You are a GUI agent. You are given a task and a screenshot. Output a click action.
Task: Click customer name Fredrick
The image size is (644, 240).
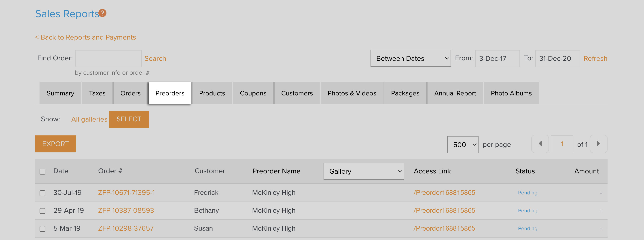(206, 193)
